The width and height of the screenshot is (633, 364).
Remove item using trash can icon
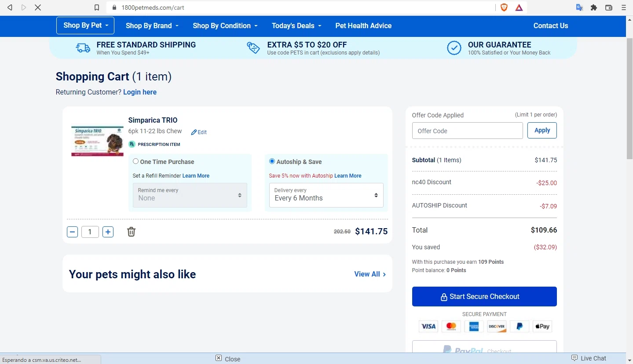pos(131,232)
